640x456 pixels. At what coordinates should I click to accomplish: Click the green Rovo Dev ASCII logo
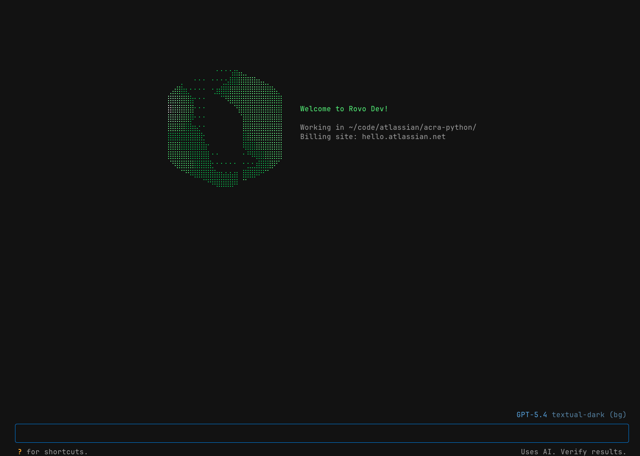point(225,128)
